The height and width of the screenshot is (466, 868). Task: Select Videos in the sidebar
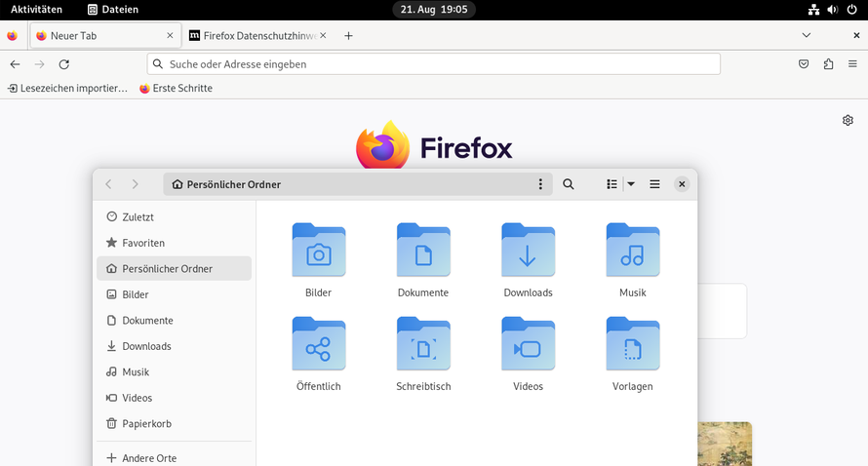(174, 398)
